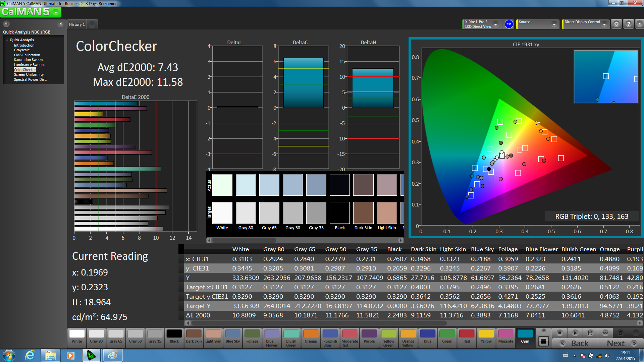Viewport: 644px width, 362px height.
Task: Select the Orange patch button
Action: 311,337
